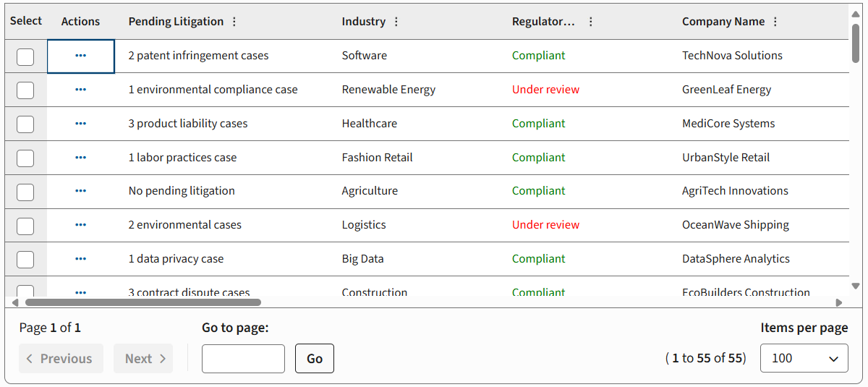
Task: Select the TechNova Solutions row checkbox
Action: point(25,56)
